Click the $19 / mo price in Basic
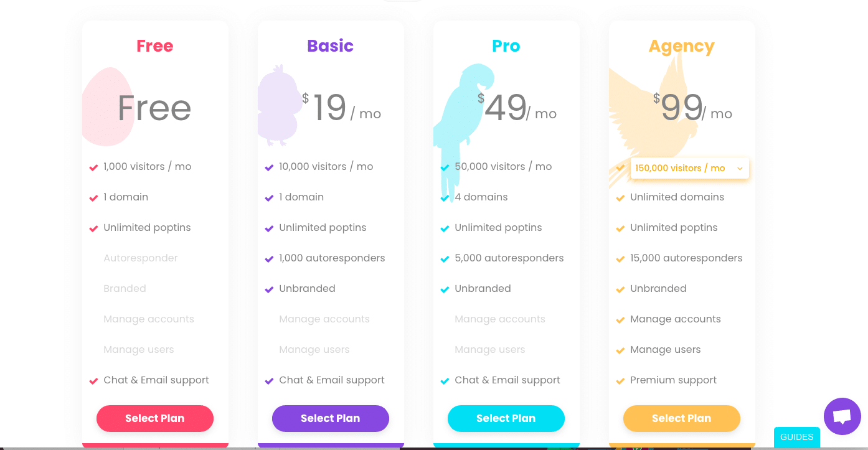The width and height of the screenshot is (868, 450). 341,108
